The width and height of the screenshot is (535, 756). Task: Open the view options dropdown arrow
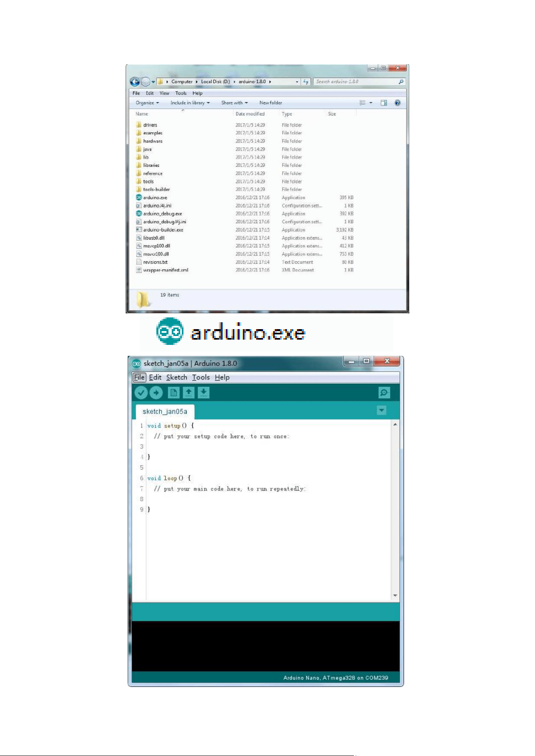(371, 103)
